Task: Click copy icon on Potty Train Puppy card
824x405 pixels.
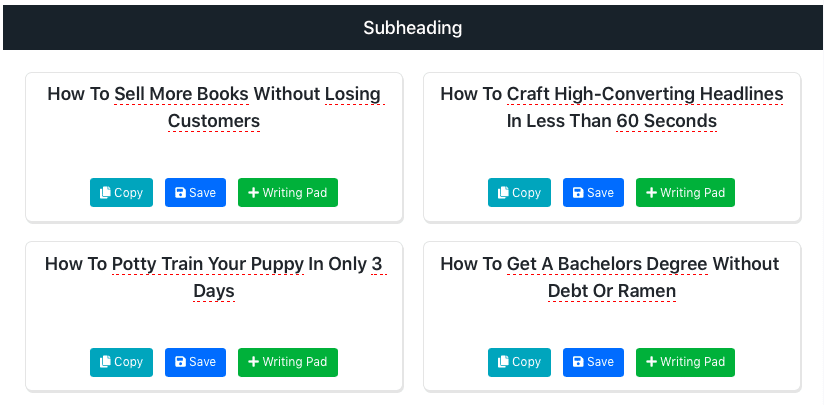Action: click(x=105, y=362)
